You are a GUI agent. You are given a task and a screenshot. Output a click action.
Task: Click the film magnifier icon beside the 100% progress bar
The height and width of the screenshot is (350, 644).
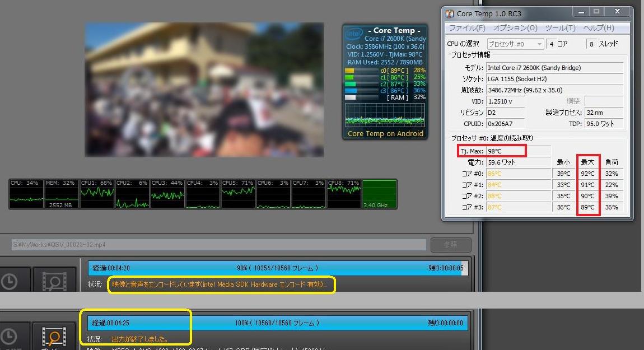[54, 337]
